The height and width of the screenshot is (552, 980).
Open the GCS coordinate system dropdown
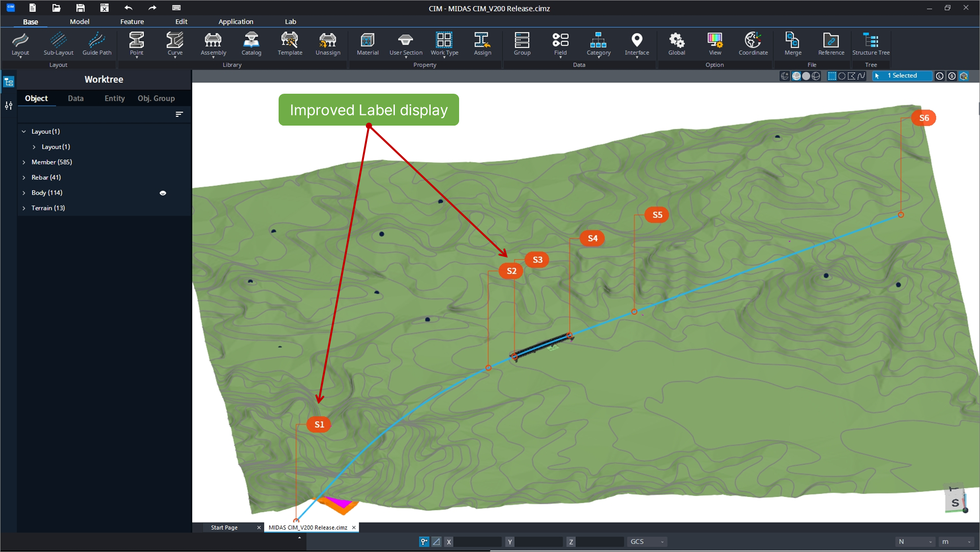[647, 542]
